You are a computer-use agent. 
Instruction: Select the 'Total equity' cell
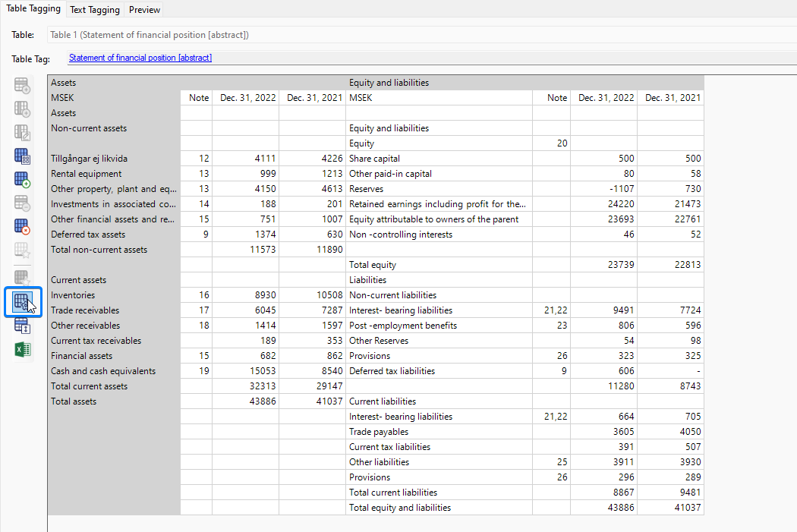click(x=439, y=265)
